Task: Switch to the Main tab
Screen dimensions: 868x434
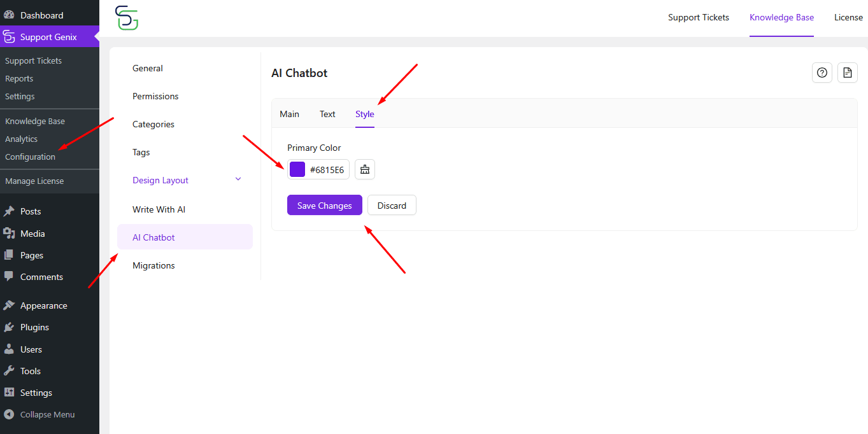Action: (x=289, y=114)
